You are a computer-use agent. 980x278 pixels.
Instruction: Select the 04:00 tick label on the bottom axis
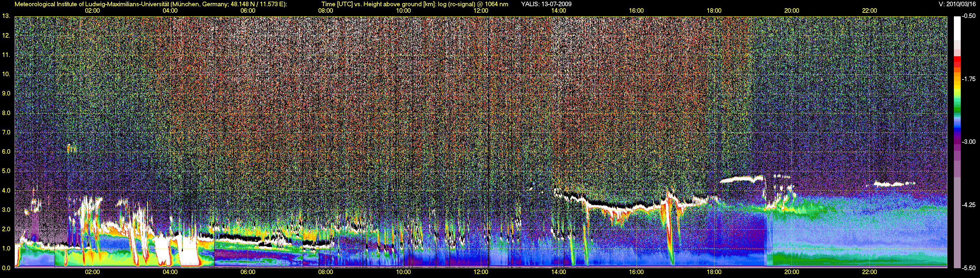point(170,272)
